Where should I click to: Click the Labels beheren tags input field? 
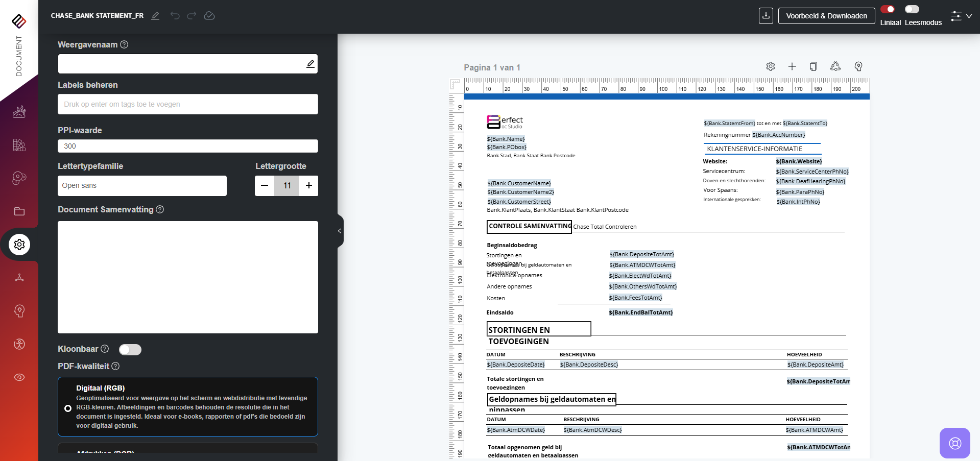tap(187, 104)
